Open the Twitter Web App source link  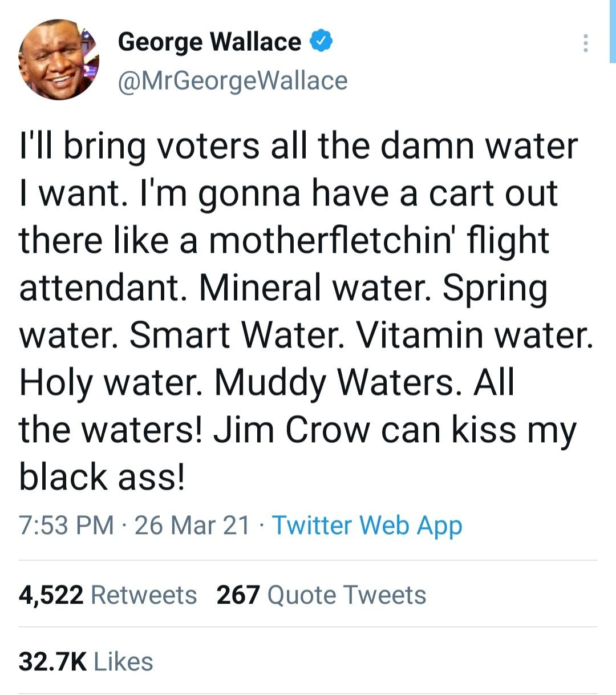pyautogui.click(x=367, y=525)
